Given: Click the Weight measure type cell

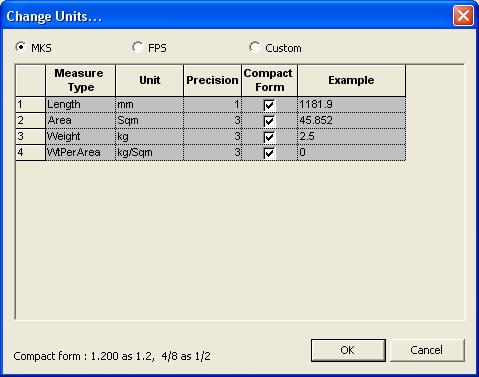Looking at the screenshot, I should [x=81, y=136].
